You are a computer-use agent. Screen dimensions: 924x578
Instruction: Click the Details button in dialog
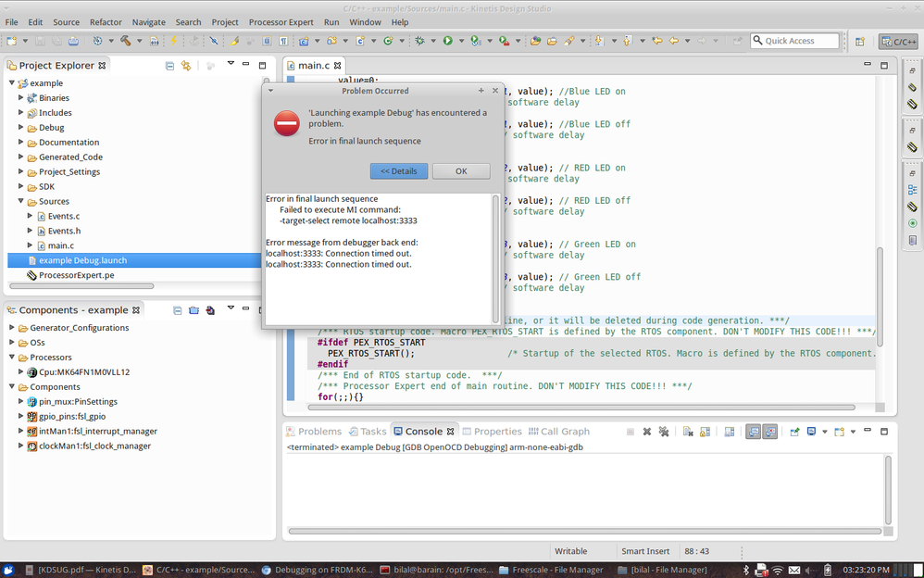click(x=399, y=171)
